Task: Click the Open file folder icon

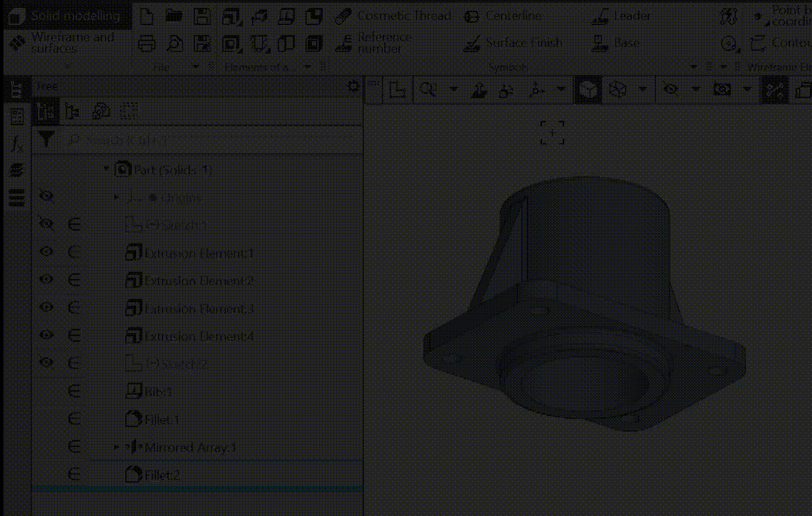Action: coord(174,16)
